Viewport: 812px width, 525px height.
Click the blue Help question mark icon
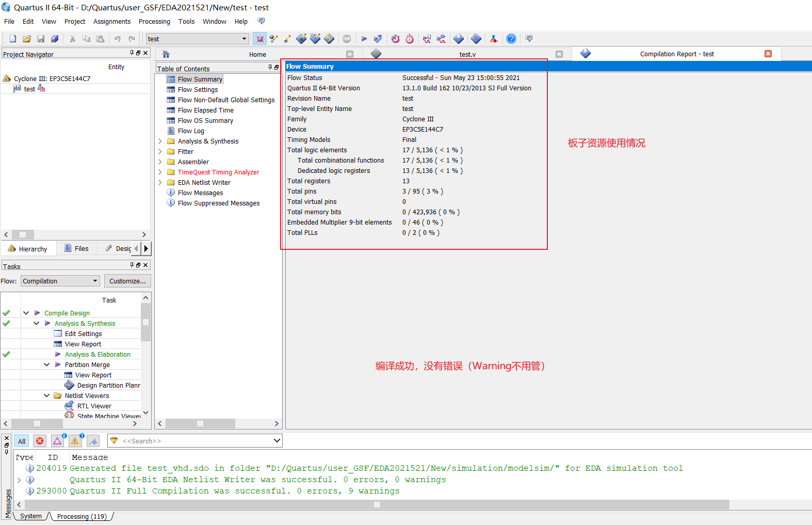coord(511,39)
